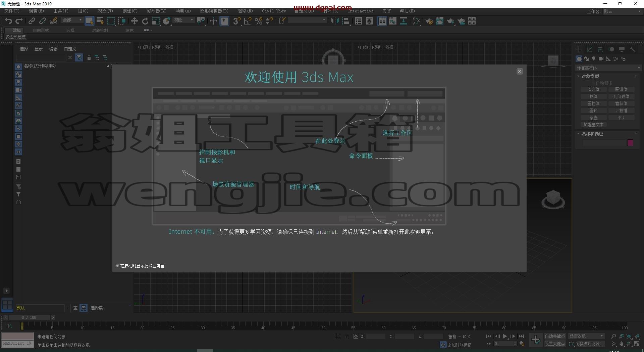This screenshot has width=644, height=352.
Task: Switch to the Utilities wrench panel icon
Action: tap(633, 49)
